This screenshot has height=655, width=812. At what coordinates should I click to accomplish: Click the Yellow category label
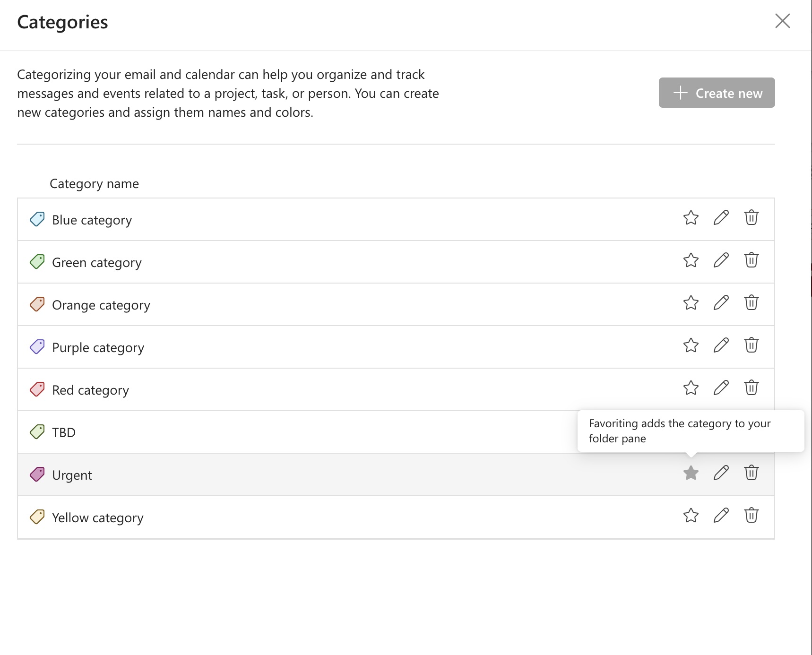(98, 518)
